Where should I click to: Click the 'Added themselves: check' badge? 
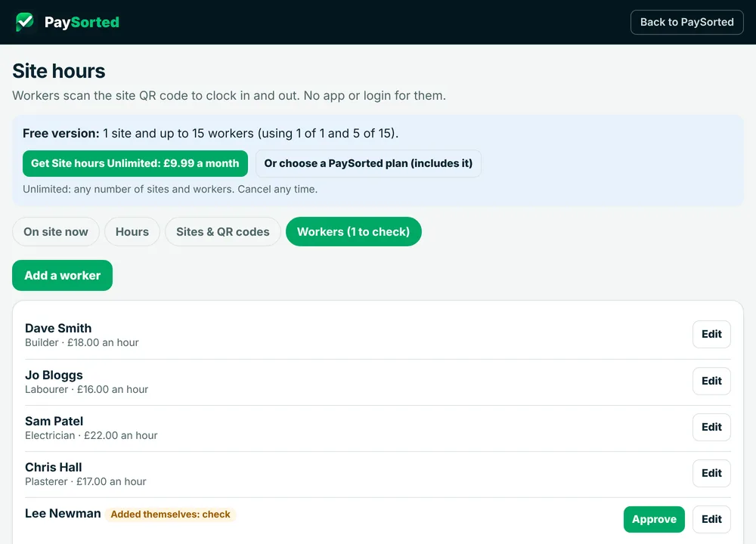point(170,514)
